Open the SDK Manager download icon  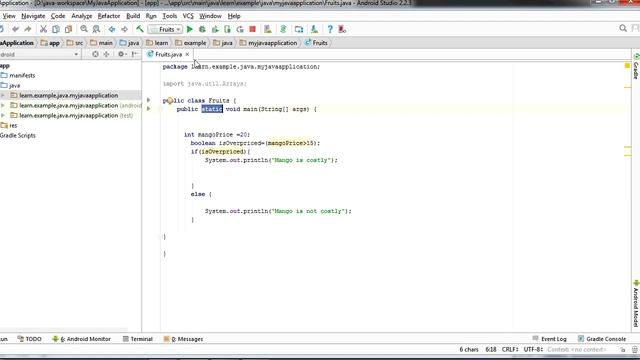314,29
